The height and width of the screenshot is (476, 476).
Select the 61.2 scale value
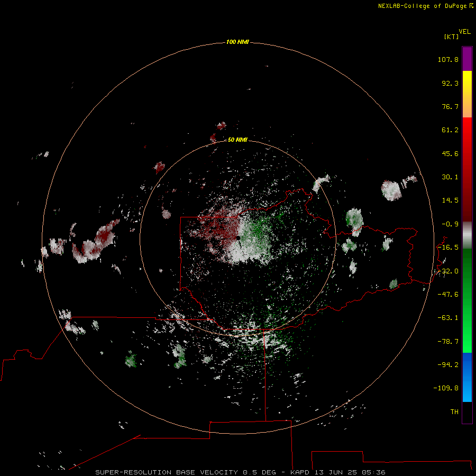tap(450, 130)
